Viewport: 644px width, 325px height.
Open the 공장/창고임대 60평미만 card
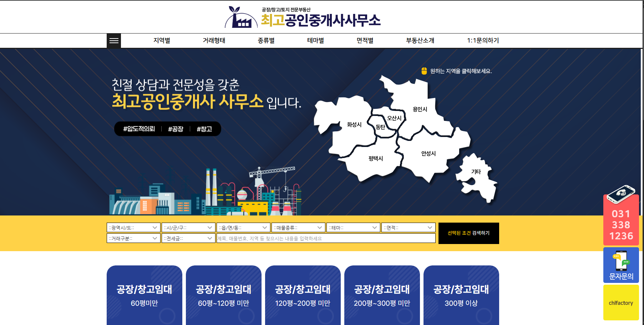point(144,295)
